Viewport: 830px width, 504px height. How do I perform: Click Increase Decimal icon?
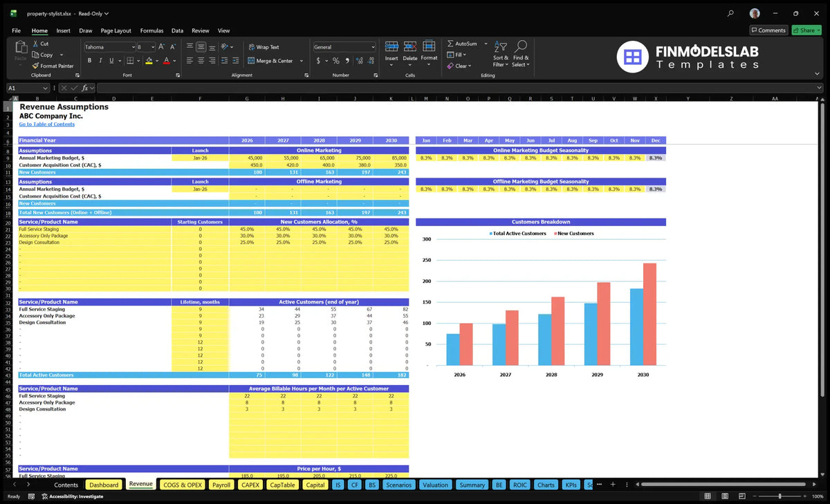click(x=358, y=61)
